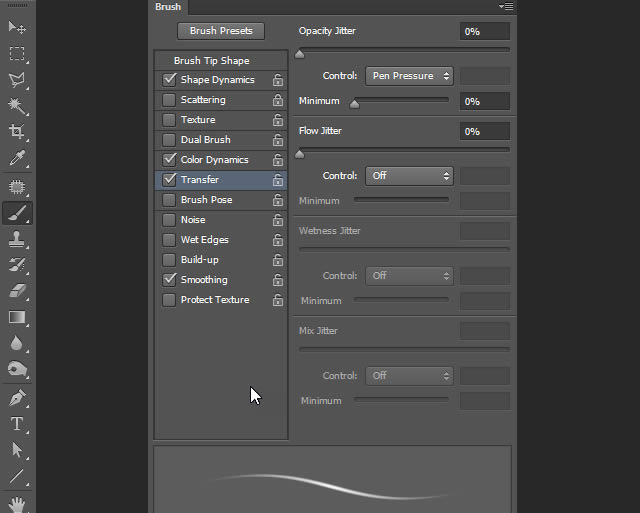Screen dimensions: 640x513
Task: Open Wetness Jitter Control dropdown
Action: (409, 276)
